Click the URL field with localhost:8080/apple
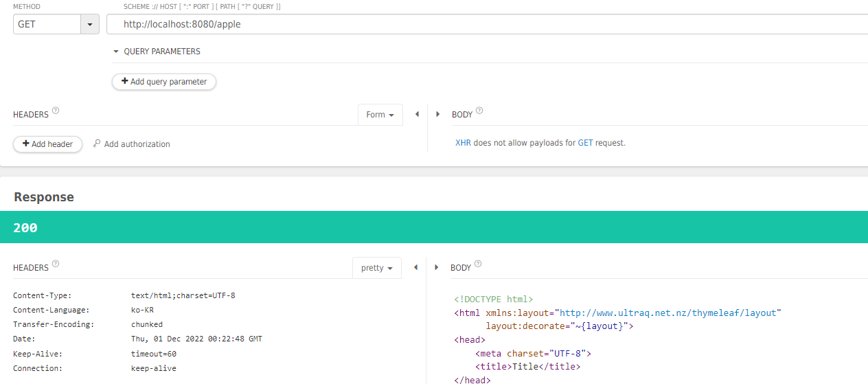 488,24
